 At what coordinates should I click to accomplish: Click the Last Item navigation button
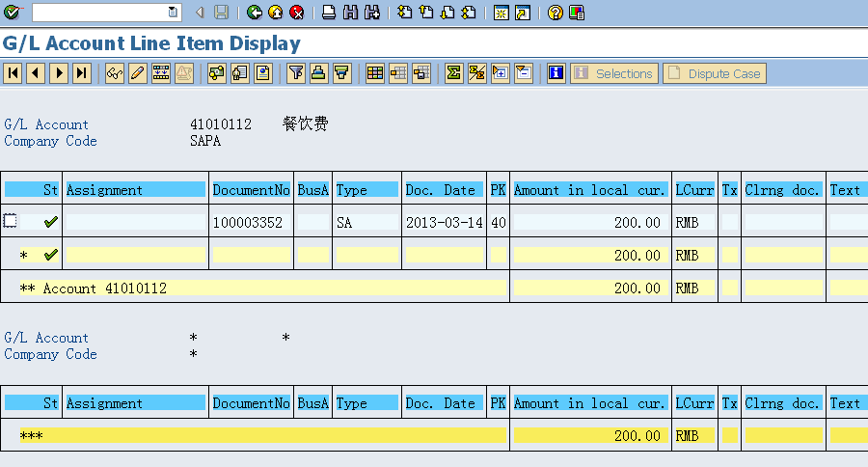click(x=82, y=73)
